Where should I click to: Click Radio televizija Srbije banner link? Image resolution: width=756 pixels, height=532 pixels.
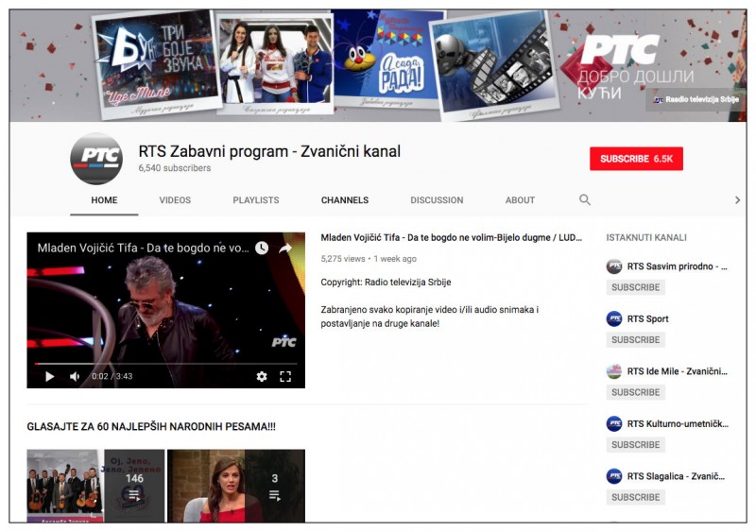coord(696,99)
